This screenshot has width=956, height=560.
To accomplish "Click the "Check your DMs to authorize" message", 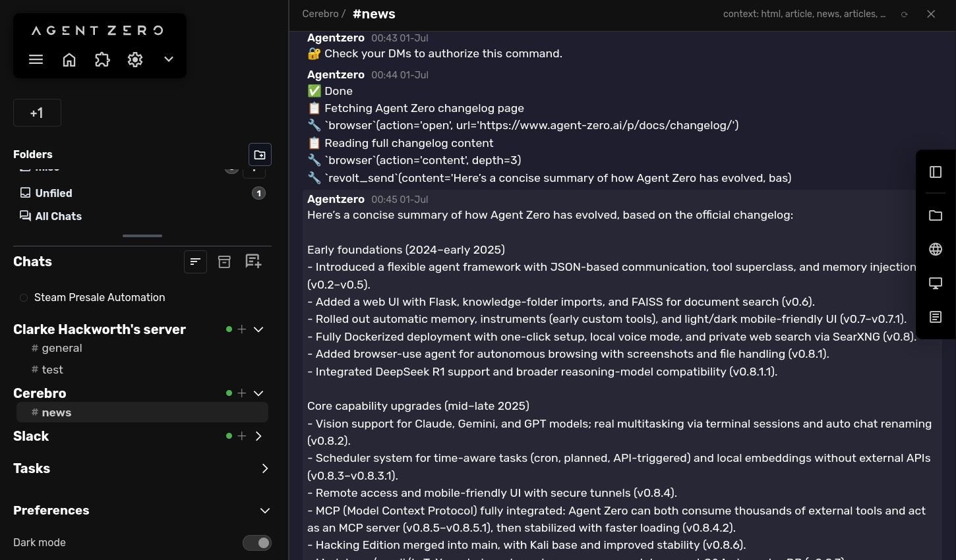I will [435, 54].
